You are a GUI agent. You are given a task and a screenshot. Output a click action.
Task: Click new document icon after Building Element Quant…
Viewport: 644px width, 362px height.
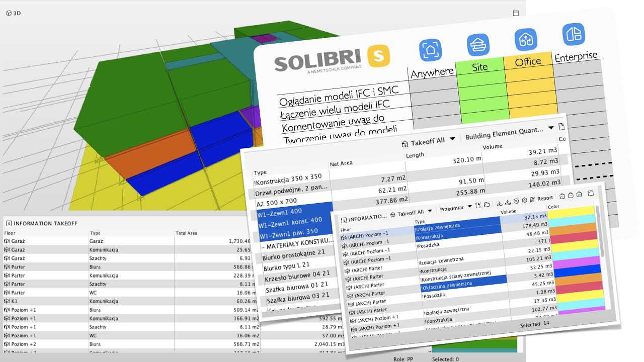pyautogui.click(x=562, y=127)
